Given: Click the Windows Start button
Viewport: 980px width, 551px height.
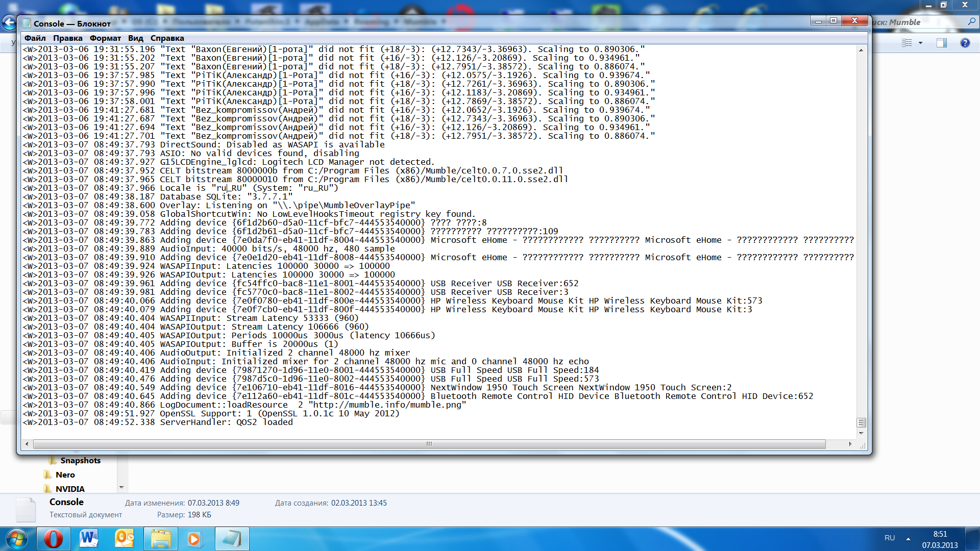Looking at the screenshot, I should 16,539.
